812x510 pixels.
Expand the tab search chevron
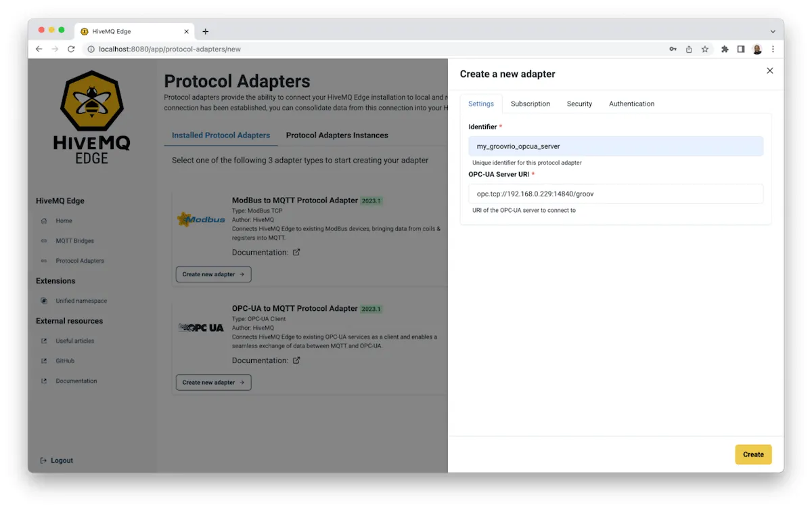[773, 31]
